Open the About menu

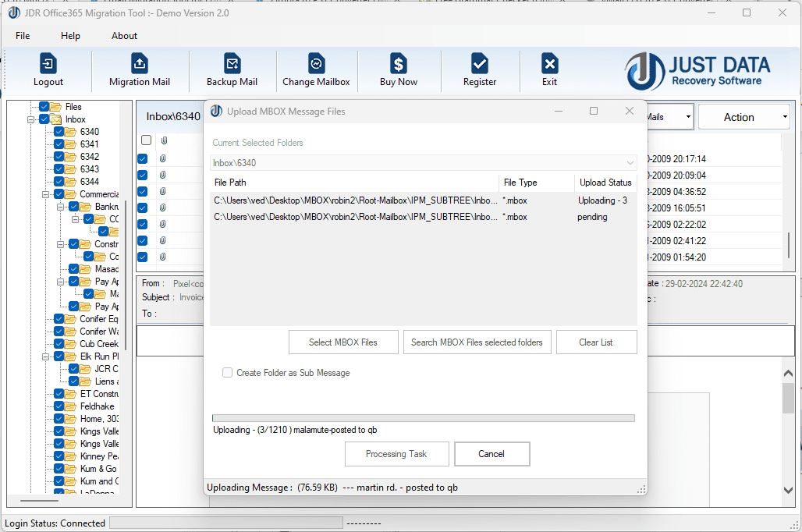pos(124,36)
